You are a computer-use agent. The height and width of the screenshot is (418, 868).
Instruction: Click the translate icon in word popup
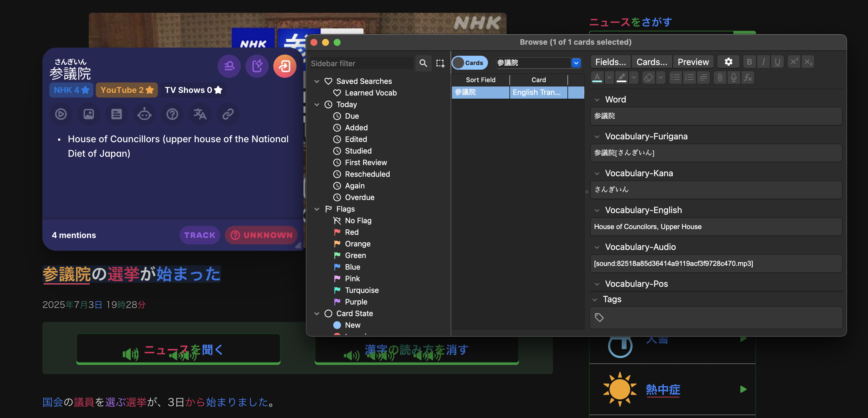point(200,114)
